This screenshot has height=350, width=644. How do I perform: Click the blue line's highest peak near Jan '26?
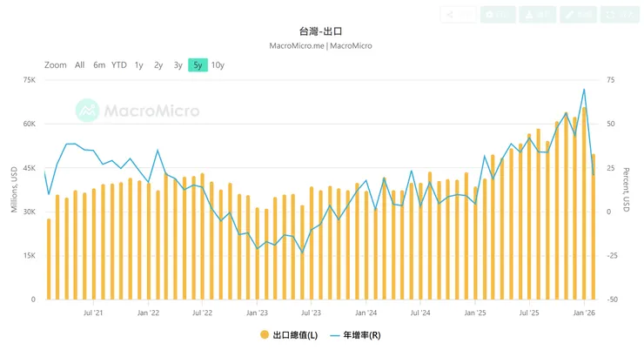coord(584,89)
